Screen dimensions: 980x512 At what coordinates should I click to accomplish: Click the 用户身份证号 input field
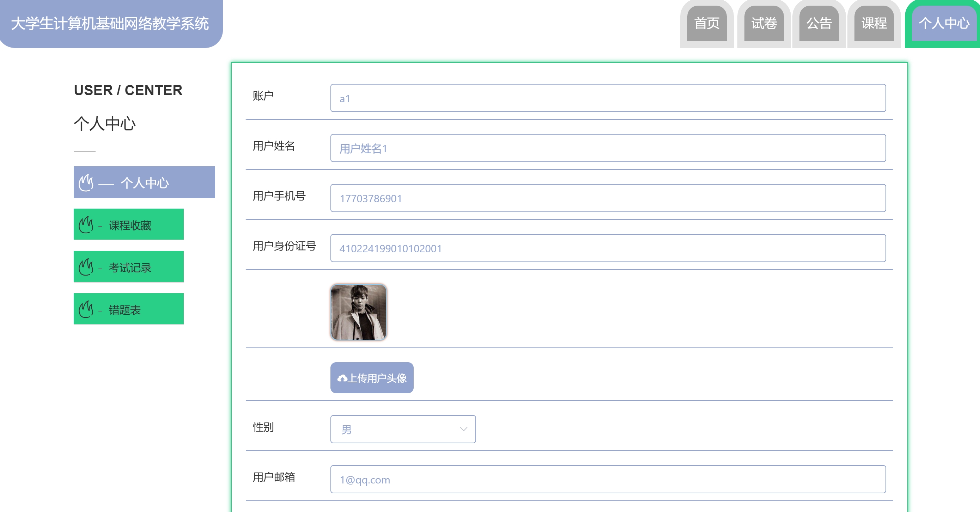pos(608,248)
